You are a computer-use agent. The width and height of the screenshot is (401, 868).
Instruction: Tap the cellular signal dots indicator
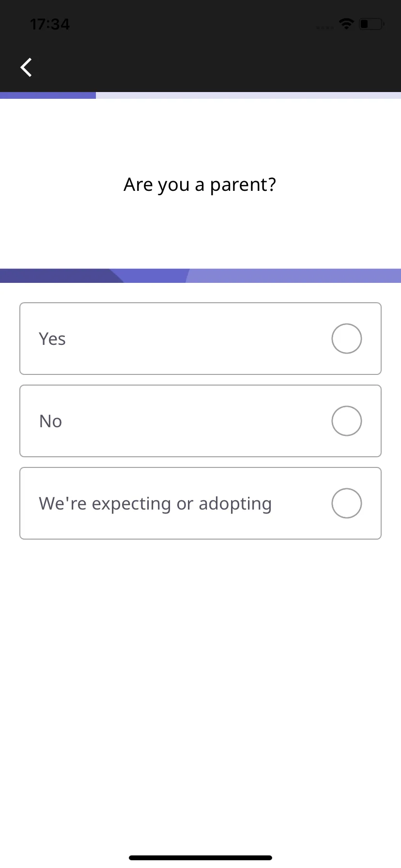click(x=325, y=28)
